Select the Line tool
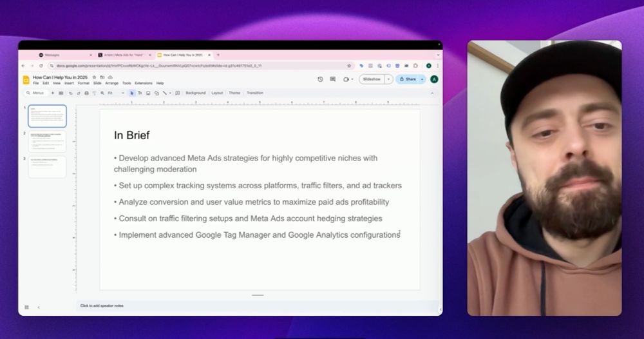The height and width of the screenshot is (339, 644). click(x=165, y=93)
